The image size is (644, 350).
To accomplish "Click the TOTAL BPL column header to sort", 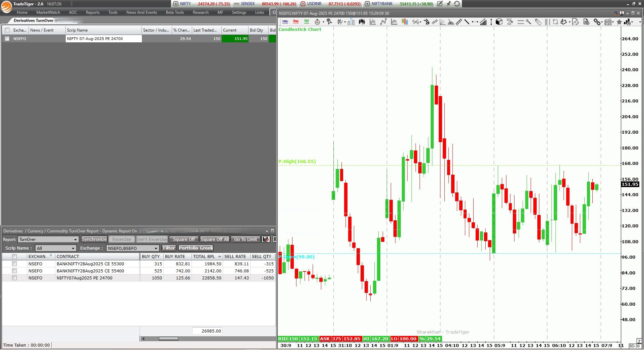I will click(x=207, y=257).
